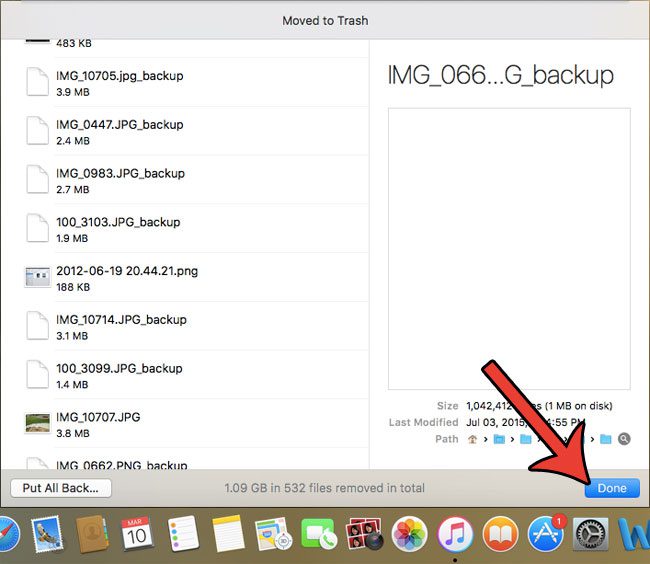Select the file icon of IMG_10705.jpg_backup
Viewport: 650px width, 564px height.
(x=37, y=82)
